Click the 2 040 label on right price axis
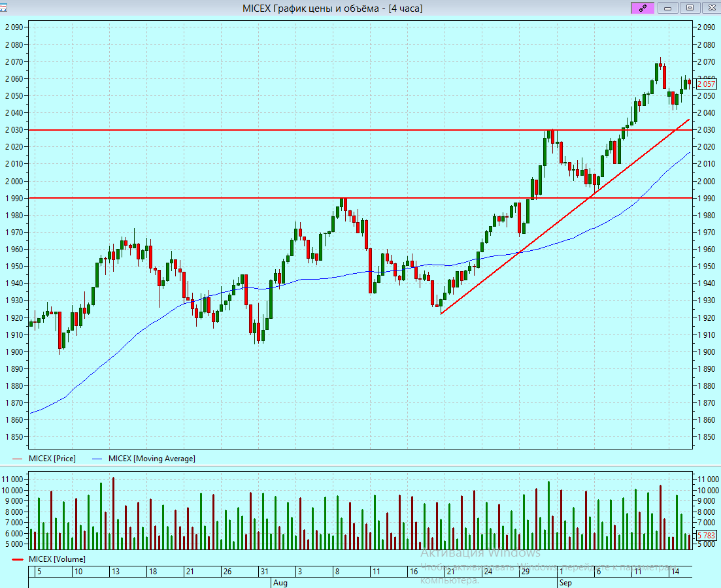 [x=706, y=112]
